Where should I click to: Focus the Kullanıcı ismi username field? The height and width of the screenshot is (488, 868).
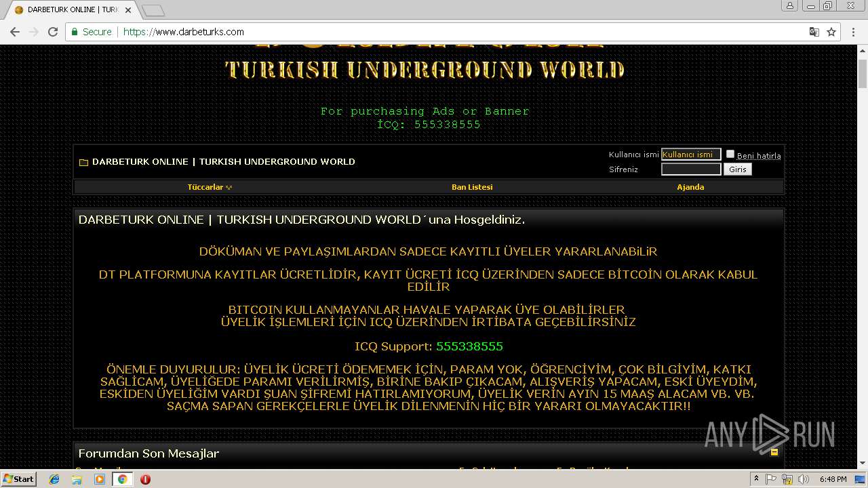691,155
